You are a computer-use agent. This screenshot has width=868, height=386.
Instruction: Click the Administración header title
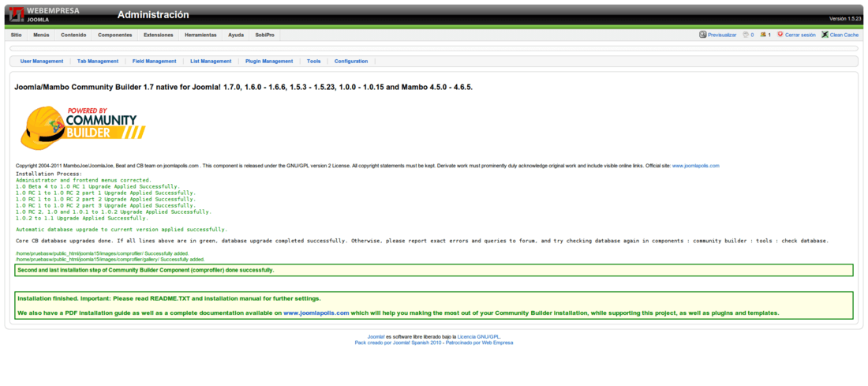point(153,15)
